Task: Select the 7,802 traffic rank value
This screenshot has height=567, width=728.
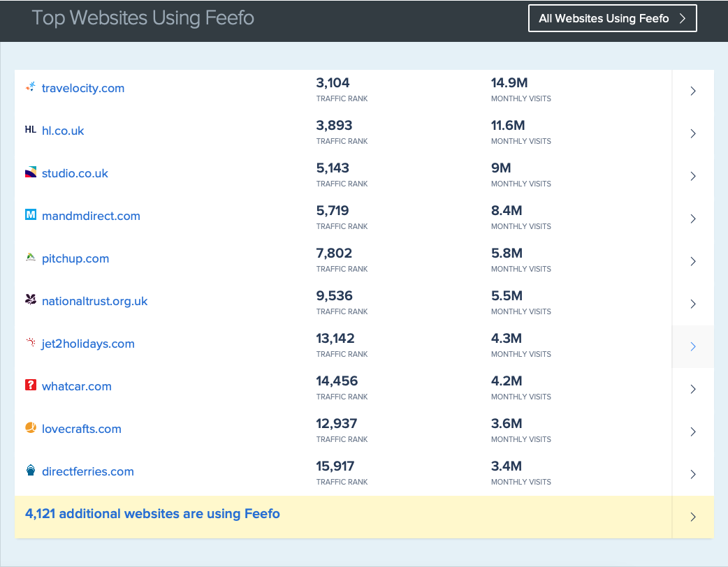Action: tap(334, 253)
